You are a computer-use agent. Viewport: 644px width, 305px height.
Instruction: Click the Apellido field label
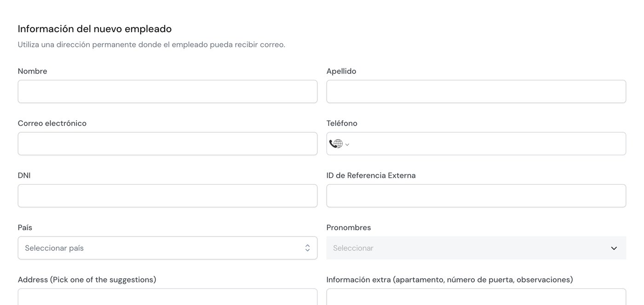[341, 71]
